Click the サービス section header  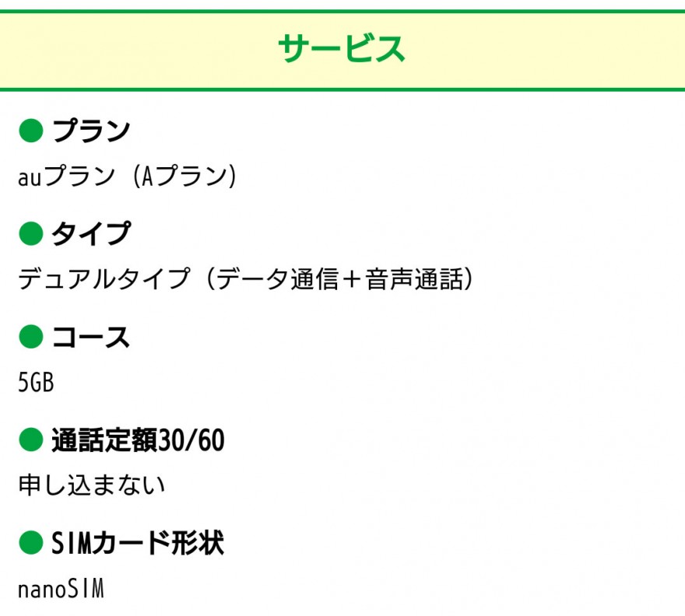click(x=342, y=48)
